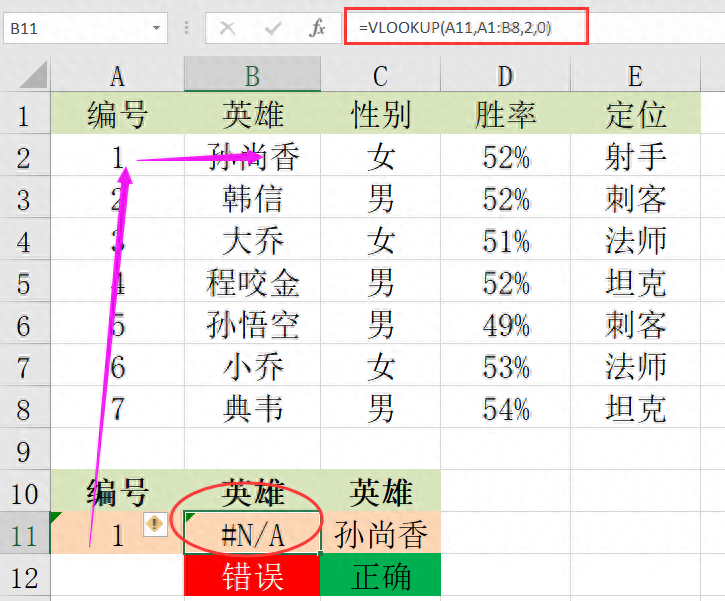Click the 54% win rate cell
The width and height of the screenshot is (725, 601).
tap(505, 409)
